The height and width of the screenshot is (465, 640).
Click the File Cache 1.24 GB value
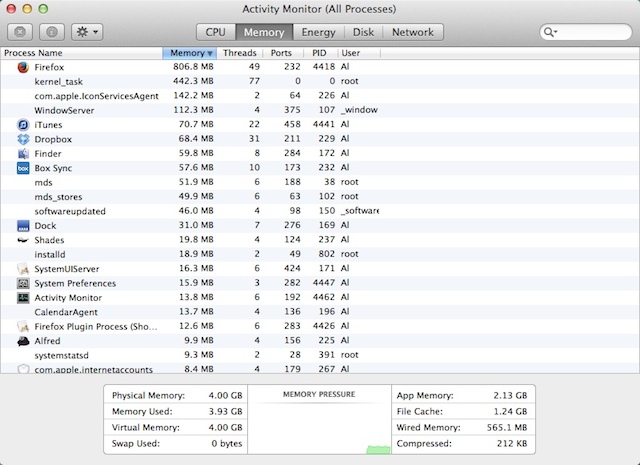point(510,412)
